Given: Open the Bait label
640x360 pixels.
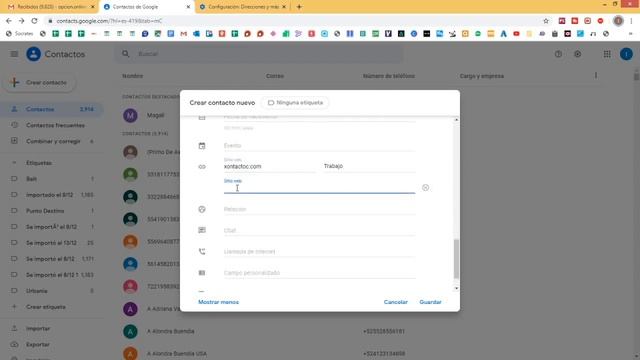Looking at the screenshot, I should (x=51, y=179).
